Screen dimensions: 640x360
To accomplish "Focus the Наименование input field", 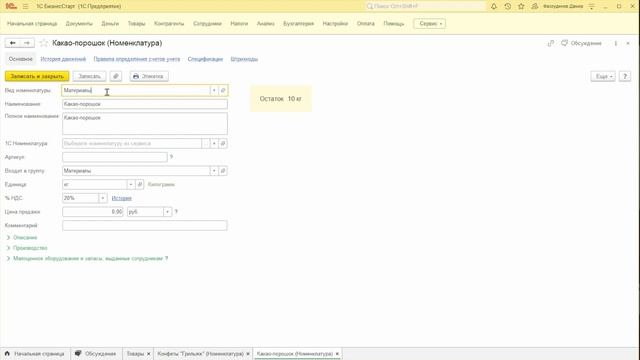I will [145, 104].
